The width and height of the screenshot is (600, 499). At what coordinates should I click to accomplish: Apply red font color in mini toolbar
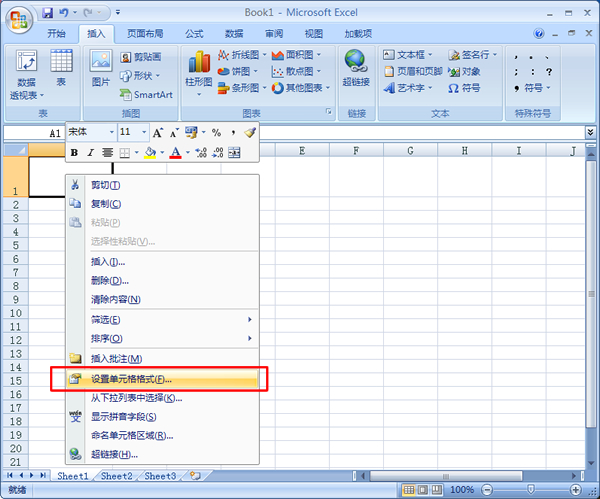(175, 153)
